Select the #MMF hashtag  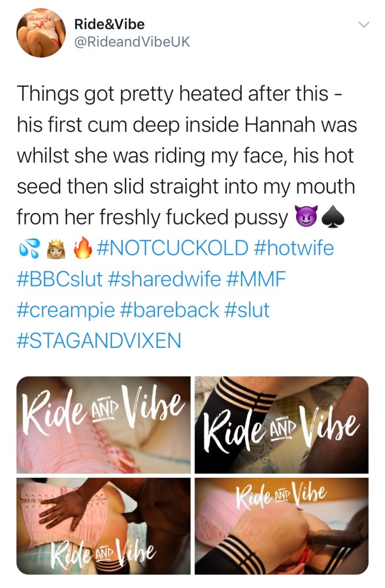pos(256,279)
